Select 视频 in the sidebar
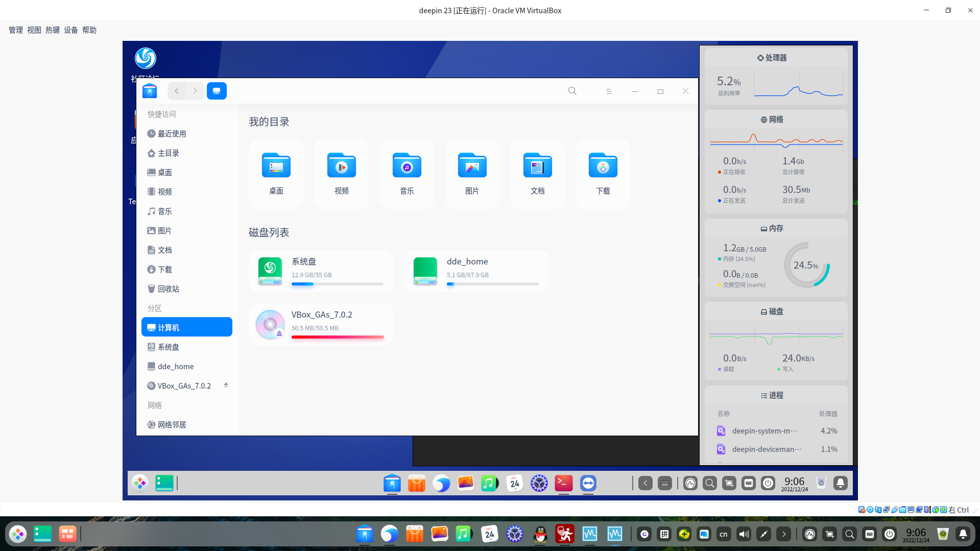The width and height of the screenshot is (980, 551). pos(187,192)
